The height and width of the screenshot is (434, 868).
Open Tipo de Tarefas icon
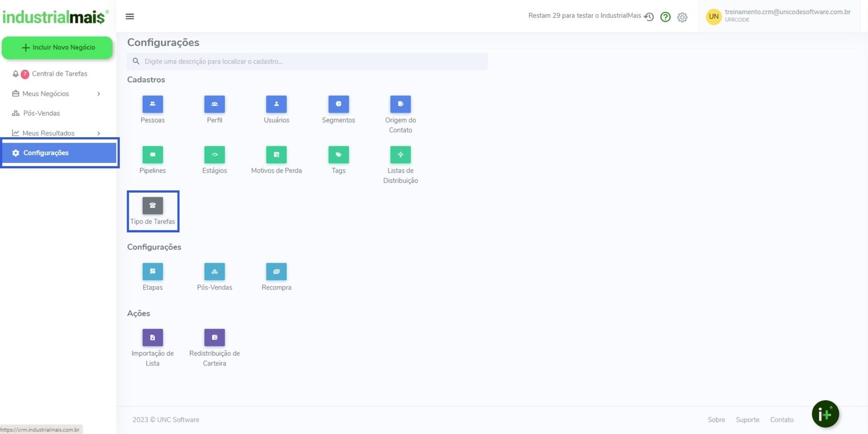click(152, 206)
